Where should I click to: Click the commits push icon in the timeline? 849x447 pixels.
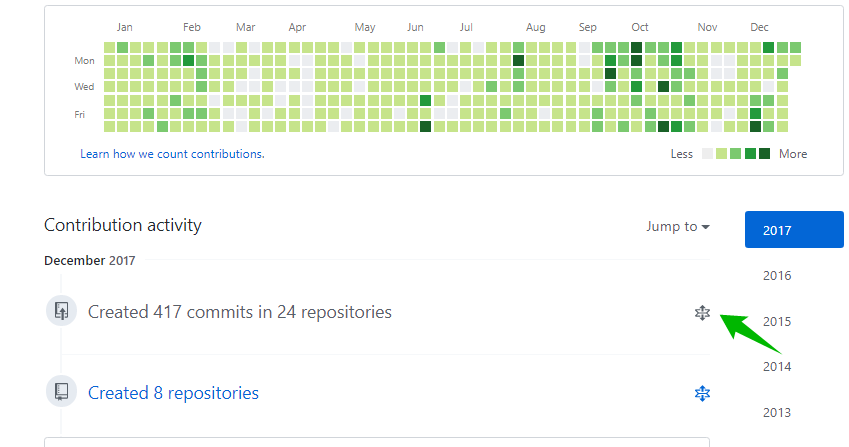tap(61, 311)
